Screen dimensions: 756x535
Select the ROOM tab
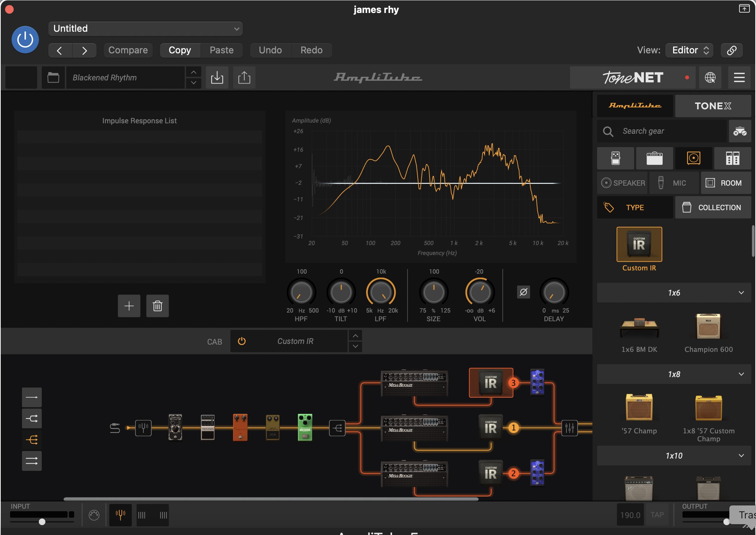726,183
